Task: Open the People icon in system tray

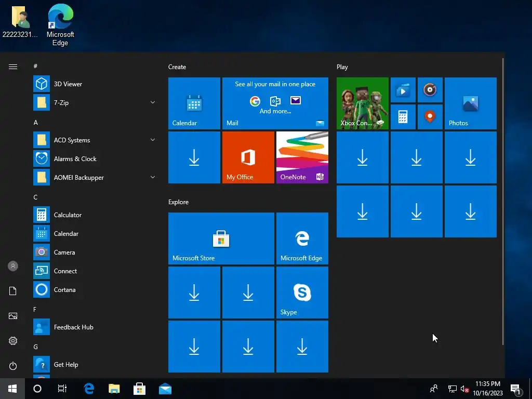Action: [x=434, y=389]
